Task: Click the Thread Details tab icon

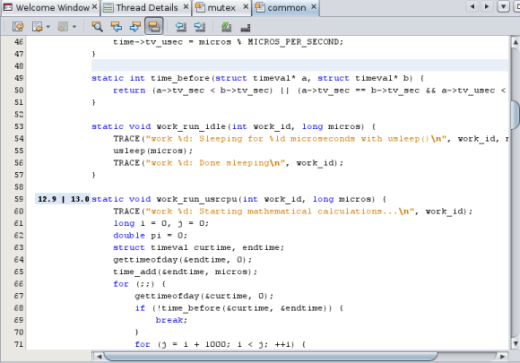Action: coord(108,7)
